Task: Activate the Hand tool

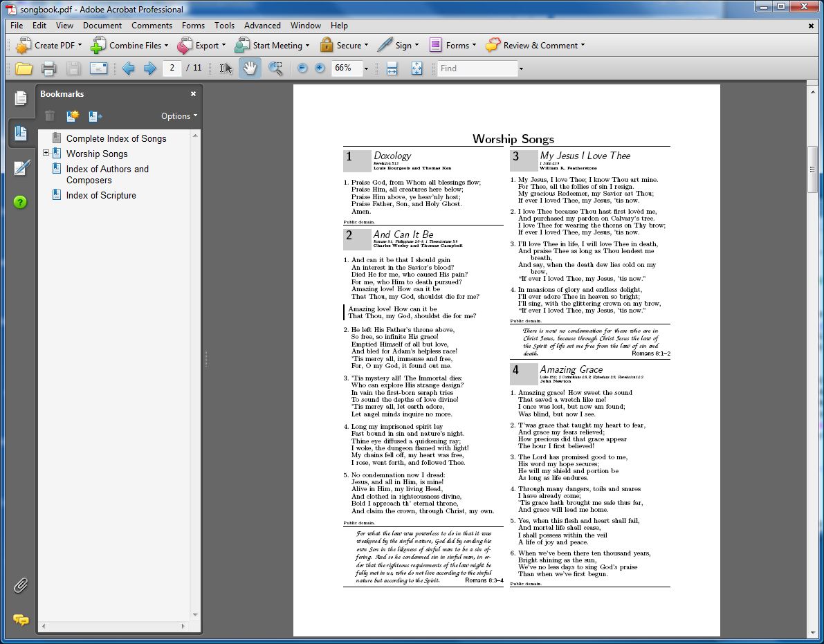Action: coord(250,68)
